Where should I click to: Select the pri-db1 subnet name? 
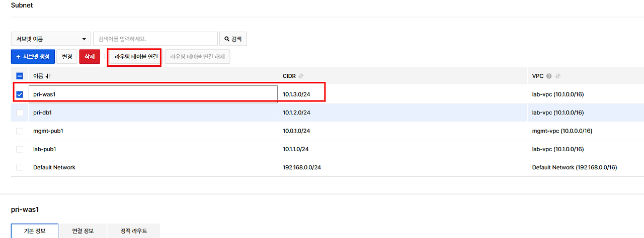42,112
